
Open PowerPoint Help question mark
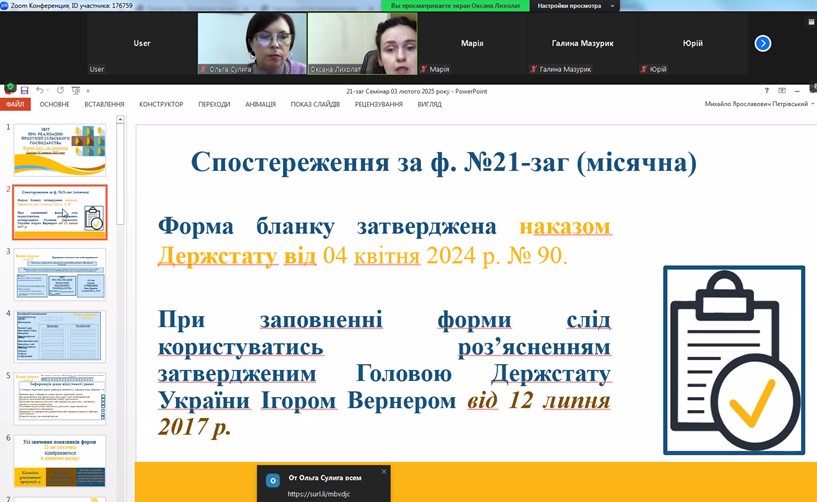[766, 91]
